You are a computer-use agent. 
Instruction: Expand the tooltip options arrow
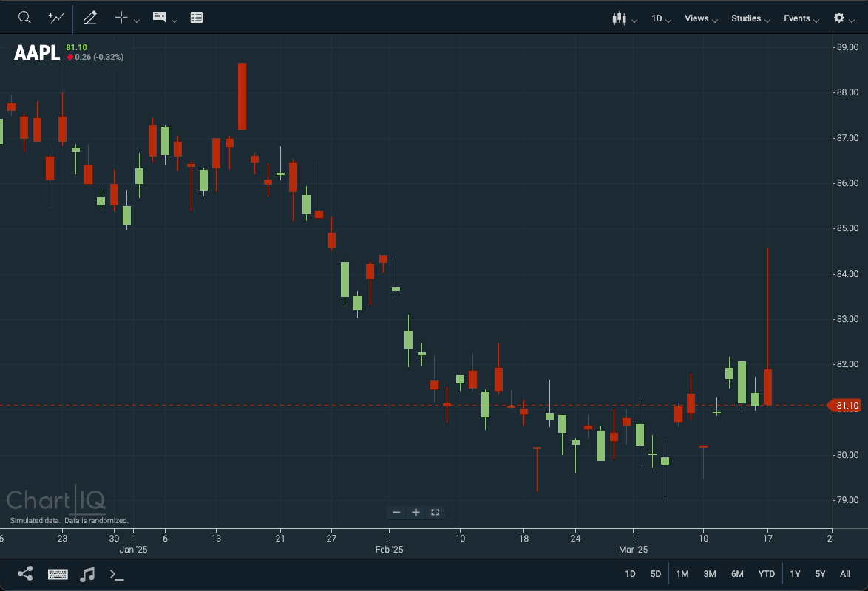coord(174,21)
